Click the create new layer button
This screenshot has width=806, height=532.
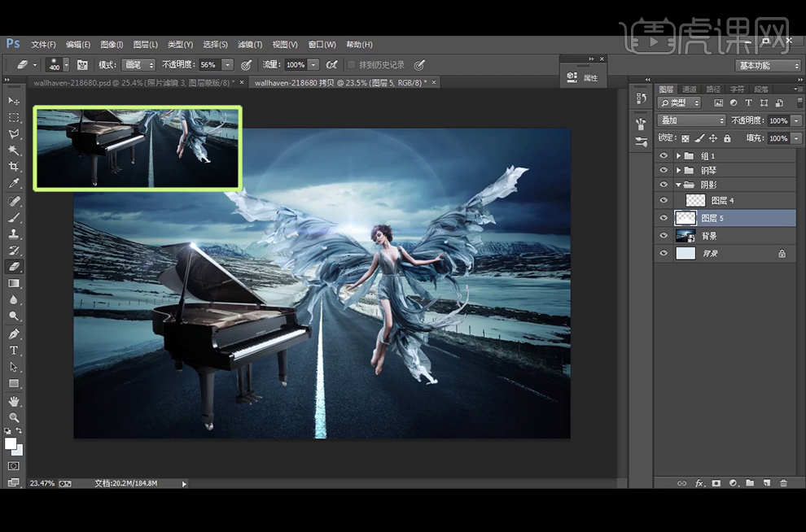[x=766, y=482]
